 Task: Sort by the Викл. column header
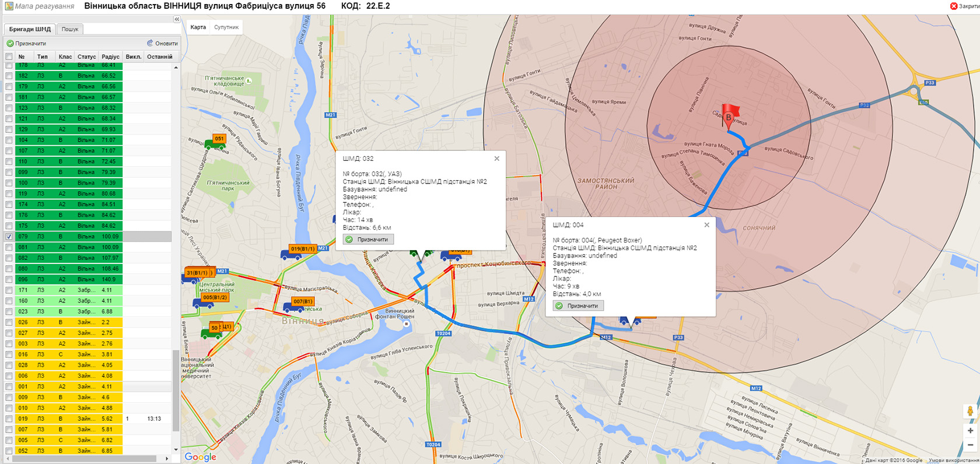click(134, 57)
